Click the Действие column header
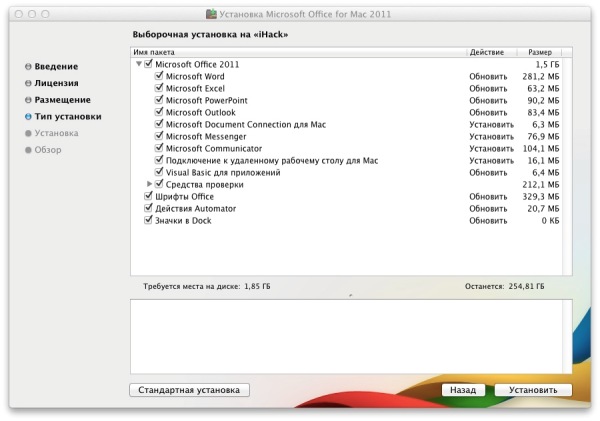The image size is (600, 421). [492, 52]
